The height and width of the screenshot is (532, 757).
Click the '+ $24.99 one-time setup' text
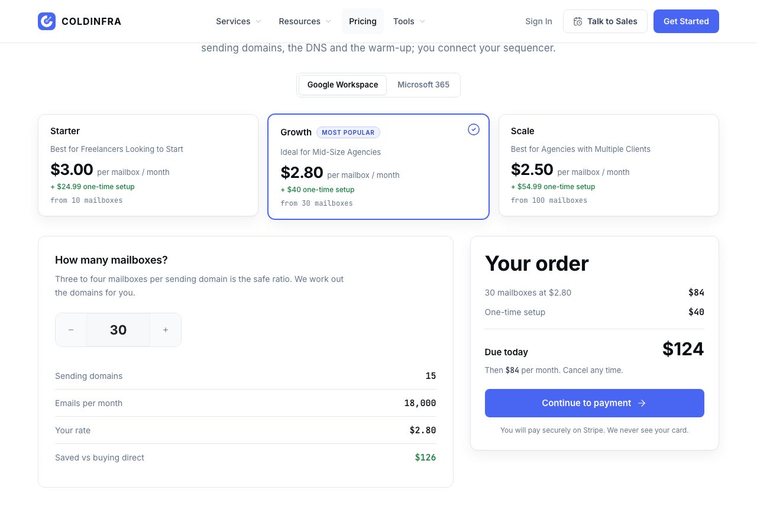(x=92, y=187)
